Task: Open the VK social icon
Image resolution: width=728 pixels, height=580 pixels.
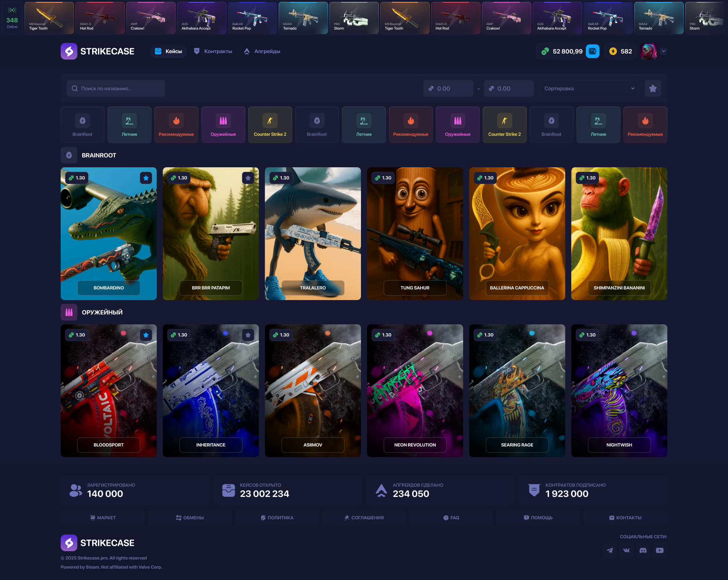Action: coord(626,550)
